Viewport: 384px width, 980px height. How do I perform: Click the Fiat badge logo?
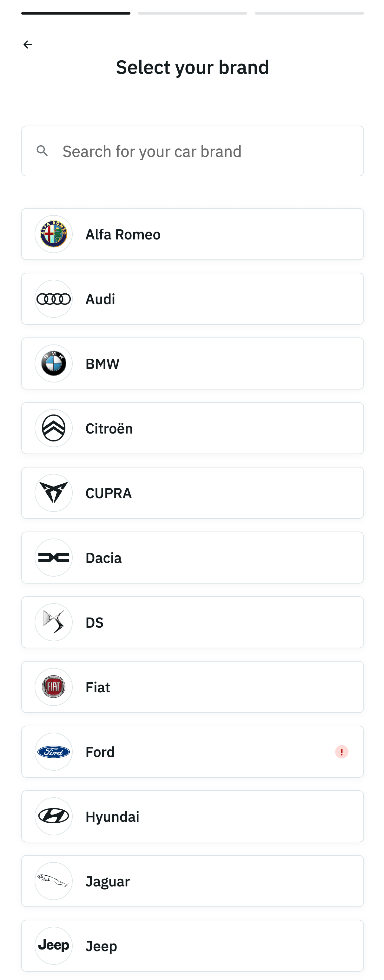point(53,687)
